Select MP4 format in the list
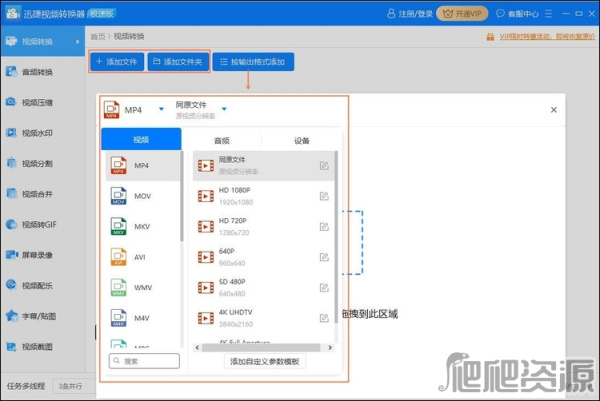600x401 pixels. click(x=142, y=165)
